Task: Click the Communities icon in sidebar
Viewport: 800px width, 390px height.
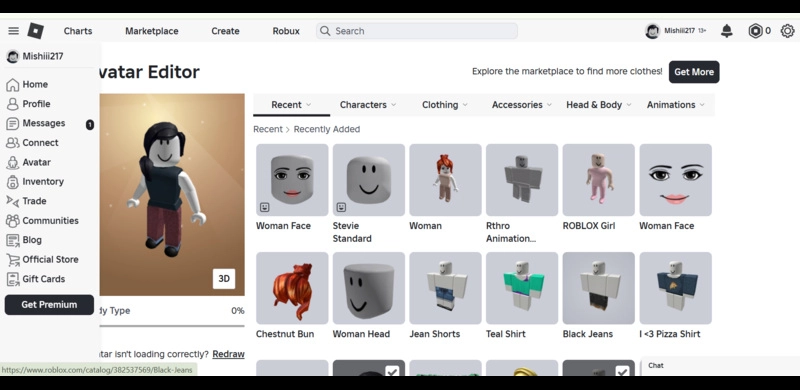Action: 13,221
